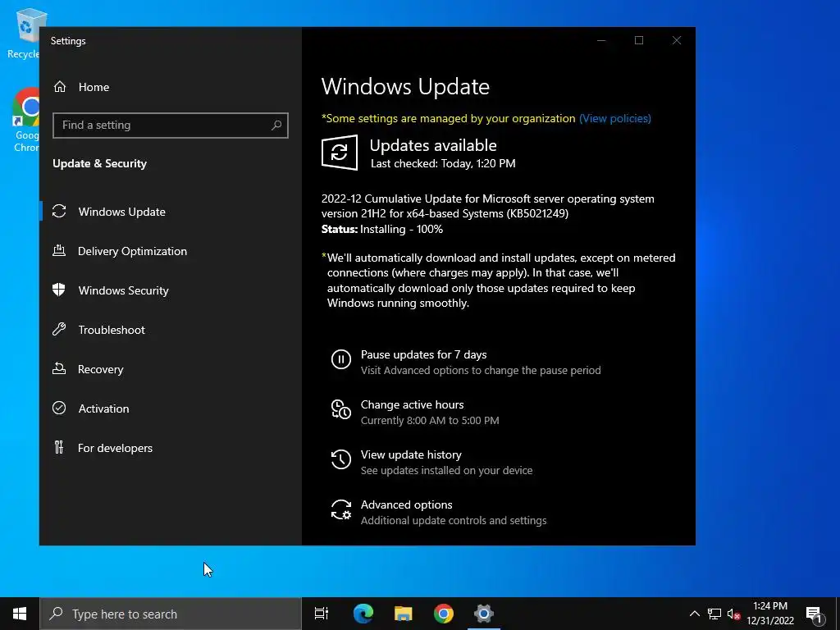Launch Google Chrome from the taskbar
The width and height of the screenshot is (840, 630).
(444, 614)
